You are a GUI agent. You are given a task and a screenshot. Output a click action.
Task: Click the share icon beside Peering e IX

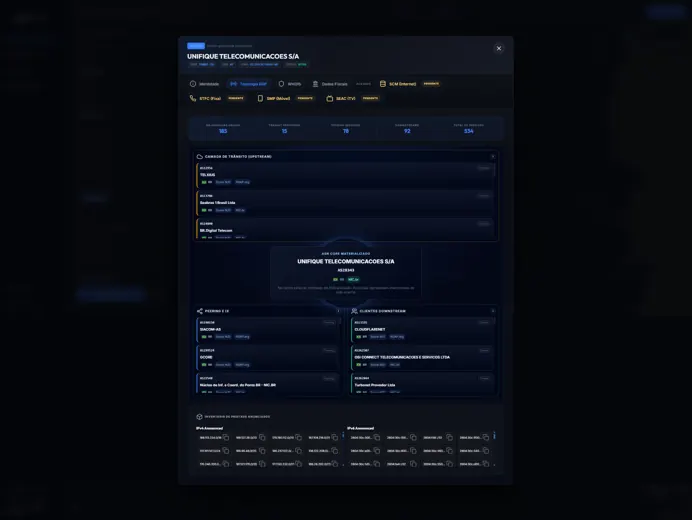coord(199,311)
